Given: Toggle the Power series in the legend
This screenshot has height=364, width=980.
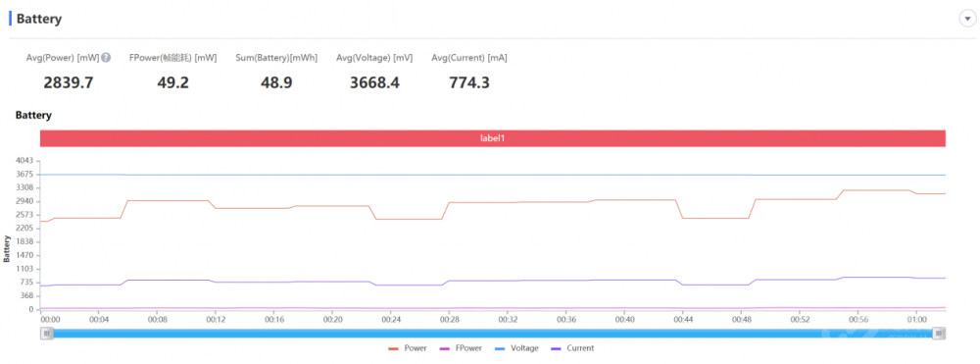Looking at the screenshot, I should point(408,348).
